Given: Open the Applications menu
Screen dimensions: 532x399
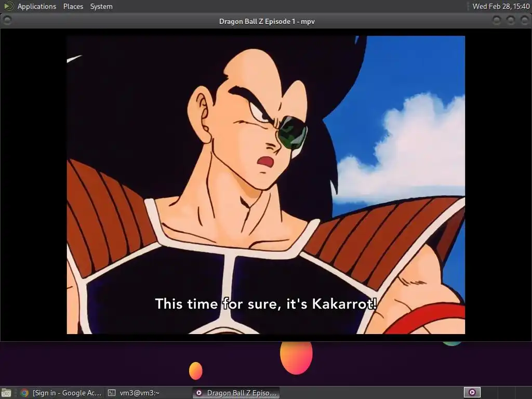Looking at the screenshot, I should [37, 6].
